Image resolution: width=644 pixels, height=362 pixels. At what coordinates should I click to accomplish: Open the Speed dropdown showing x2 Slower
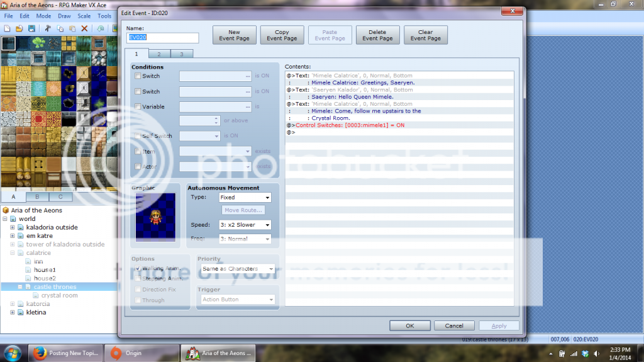pyautogui.click(x=245, y=225)
